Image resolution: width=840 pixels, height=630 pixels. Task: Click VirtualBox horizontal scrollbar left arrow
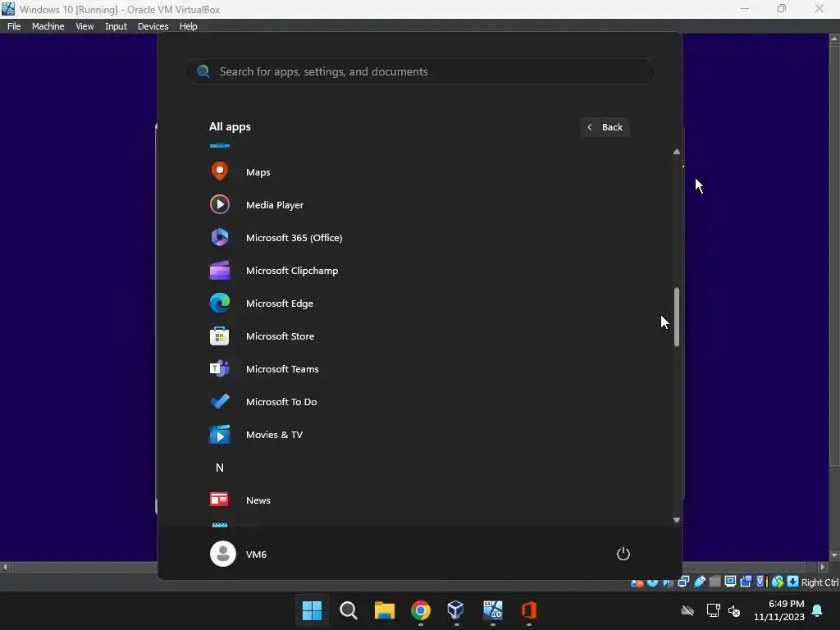pyautogui.click(x=6, y=567)
